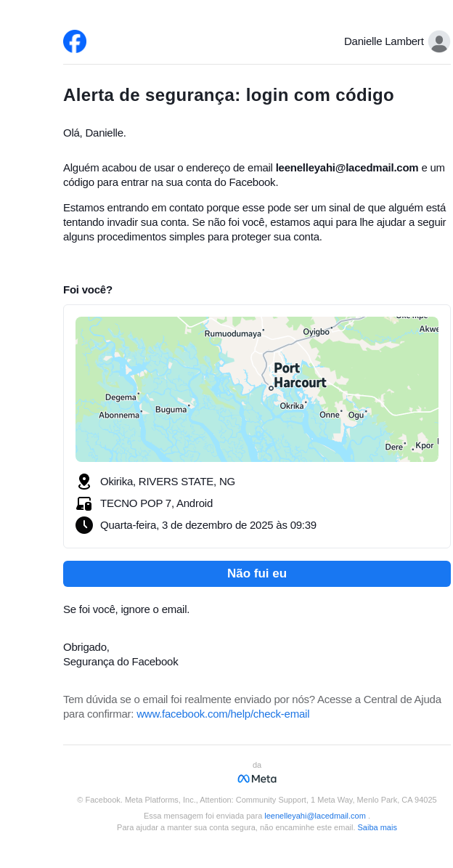Click the location pin icon beside Okirika
Viewport: 453px width, 868px height.
(84, 482)
